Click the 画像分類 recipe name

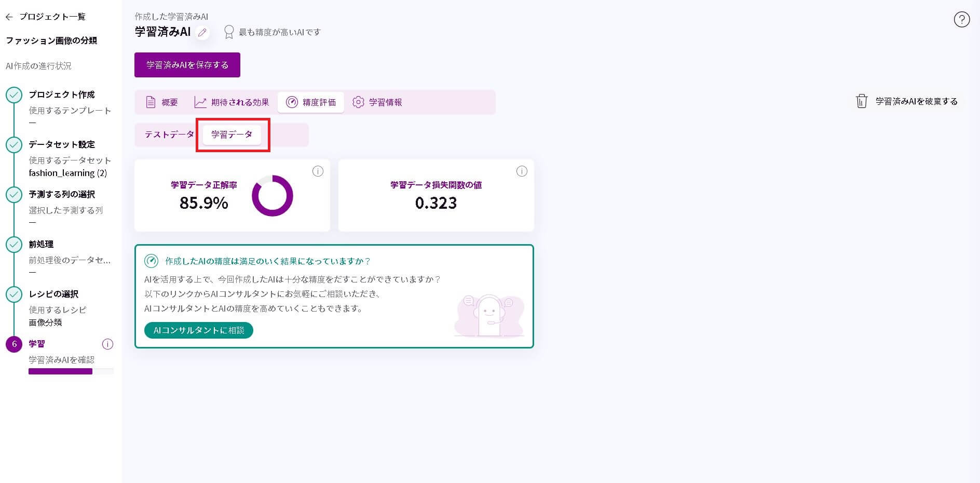45,323
